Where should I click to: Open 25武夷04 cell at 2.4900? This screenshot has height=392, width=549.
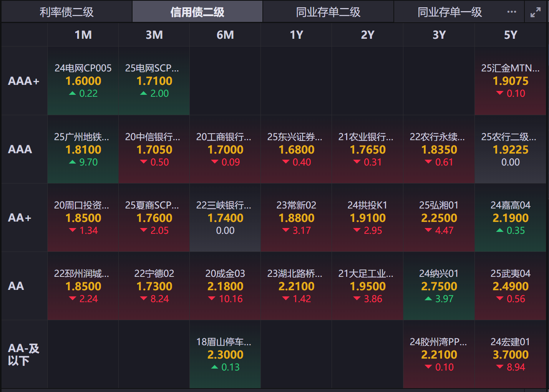point(510,286)
